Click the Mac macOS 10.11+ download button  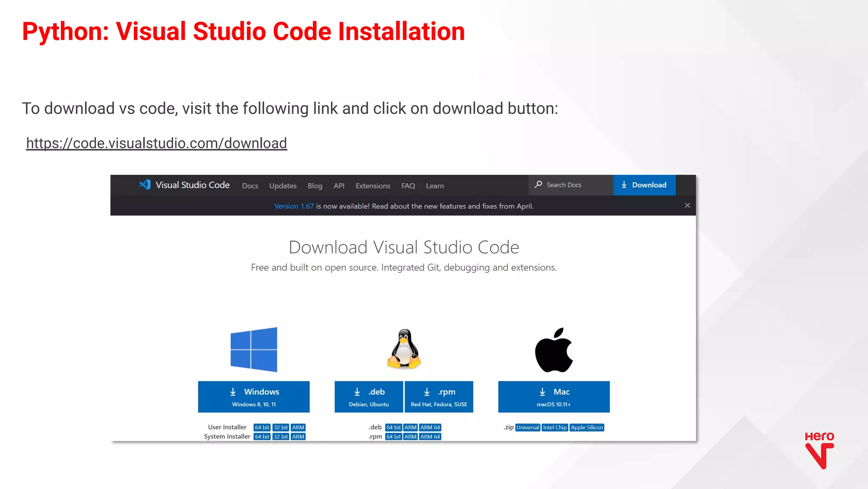554,397
